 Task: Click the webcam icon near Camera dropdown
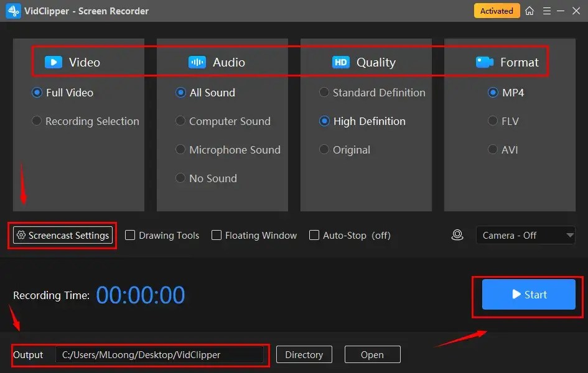pos(457,235)
